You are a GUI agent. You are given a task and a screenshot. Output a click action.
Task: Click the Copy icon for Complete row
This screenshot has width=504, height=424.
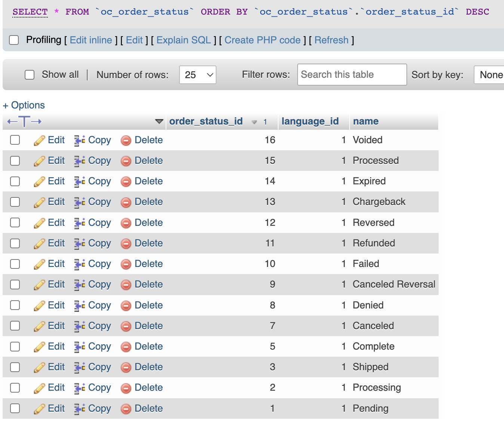(x=80, y=347)
